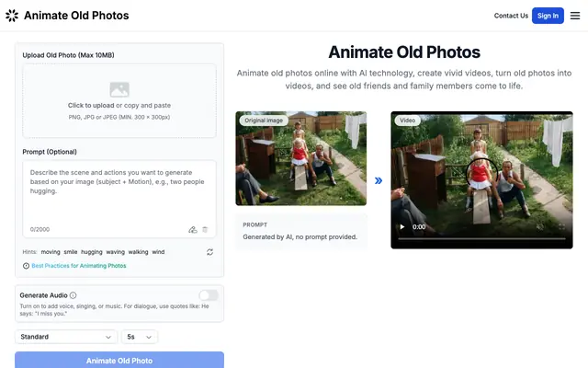This screenshot has height=368, width=588.
Task: Click the Original image thumbnail
Action: 300,158
